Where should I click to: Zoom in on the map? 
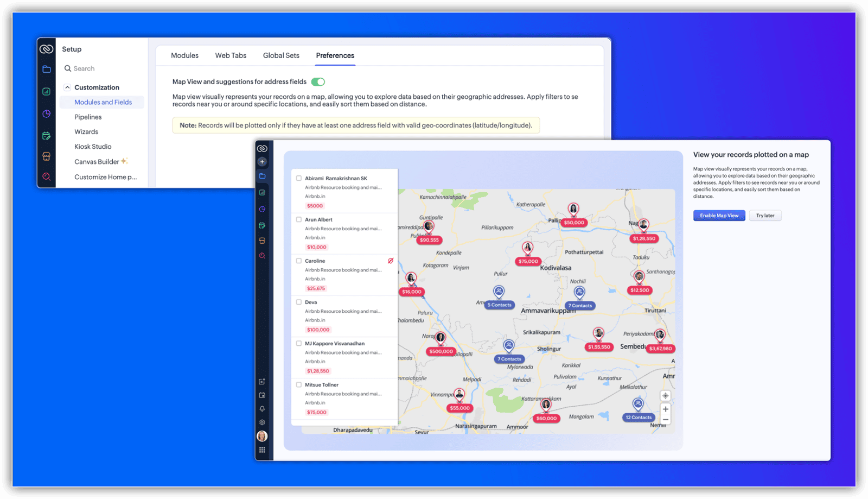[665, 409]
